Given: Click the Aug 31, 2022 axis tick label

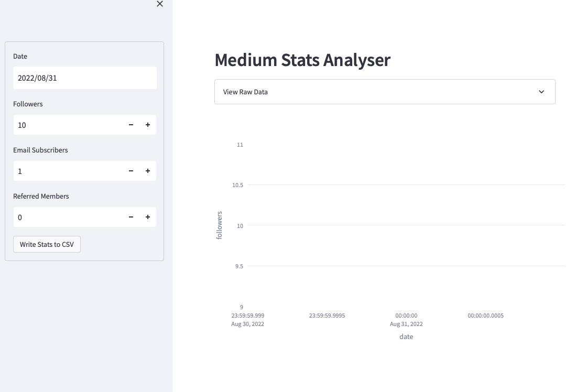Looking at the screenshot, I should (406, 324).
